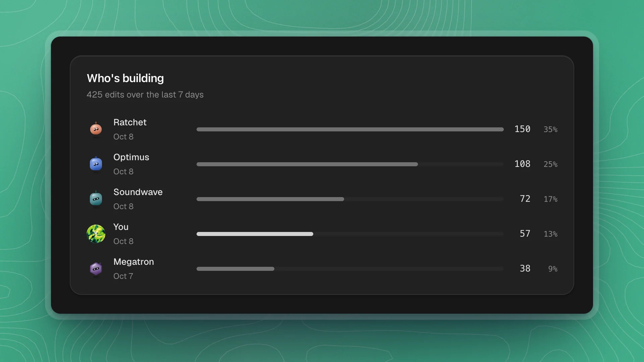Image resolution: width=644 pixels, height=362 pixels.
Task: Click Ratchet's edit count 150
Action: click(522, 129)
